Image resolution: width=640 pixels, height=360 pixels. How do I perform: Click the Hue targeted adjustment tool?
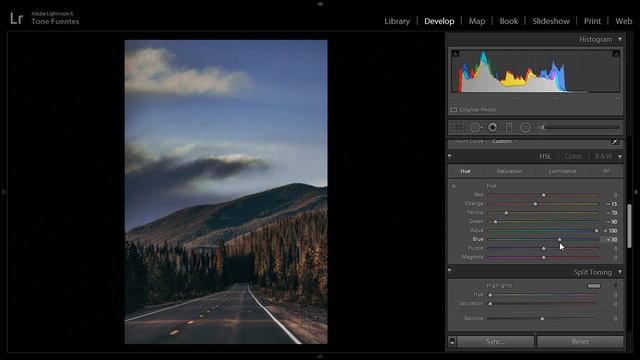[453, 186]
